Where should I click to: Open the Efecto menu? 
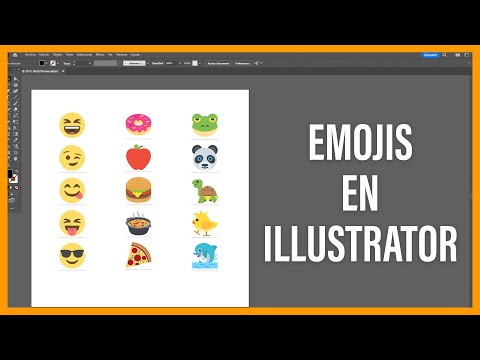pos(100,55)
